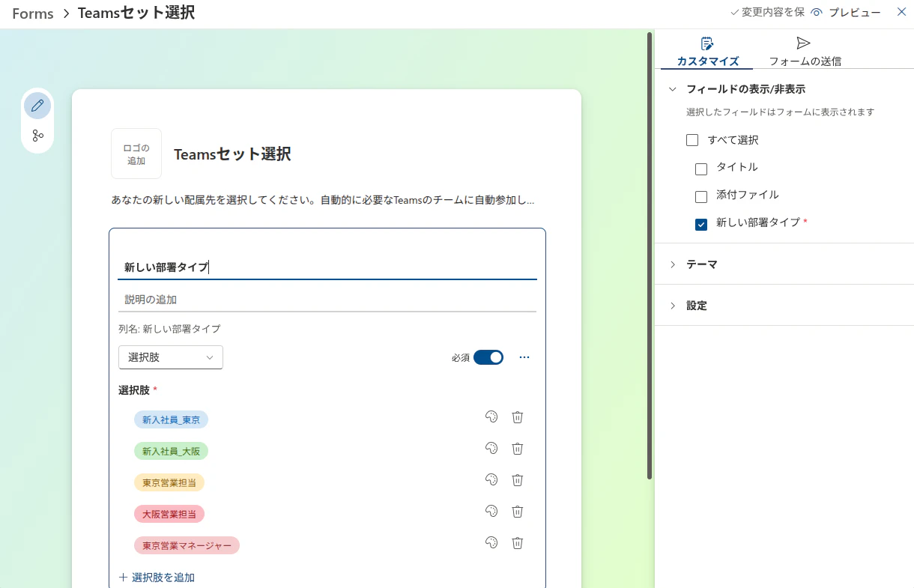Close the form editor with X

[901, 12]
